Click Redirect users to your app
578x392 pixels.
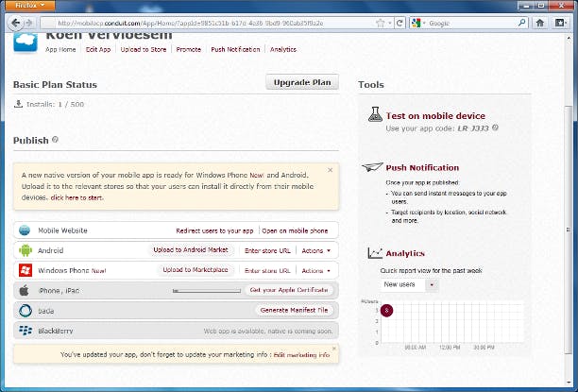[214, 230]
